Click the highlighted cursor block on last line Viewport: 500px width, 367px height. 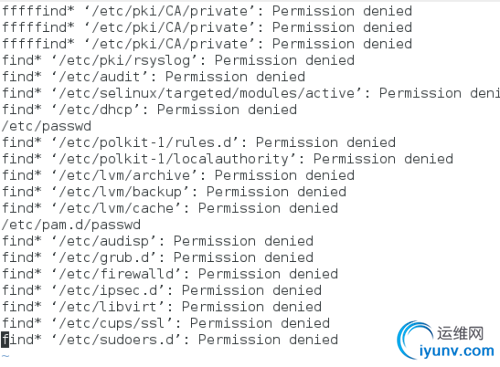click(x=5, y=340)
